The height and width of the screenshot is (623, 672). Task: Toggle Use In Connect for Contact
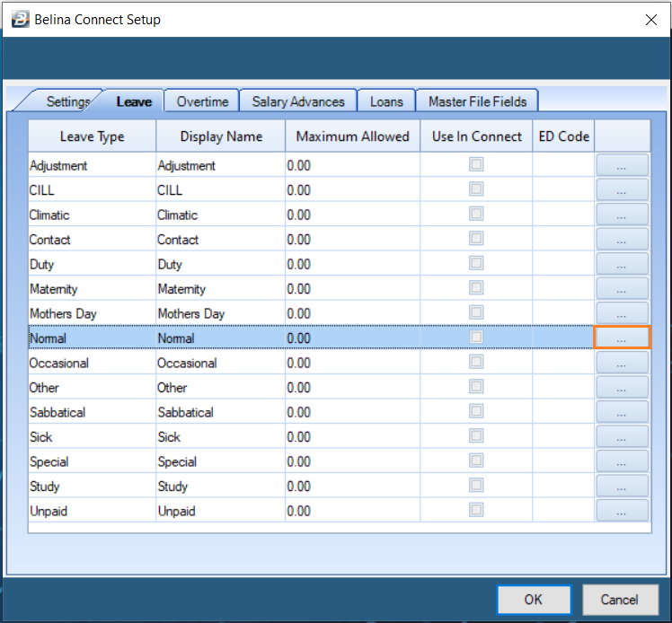coord(476,238)
